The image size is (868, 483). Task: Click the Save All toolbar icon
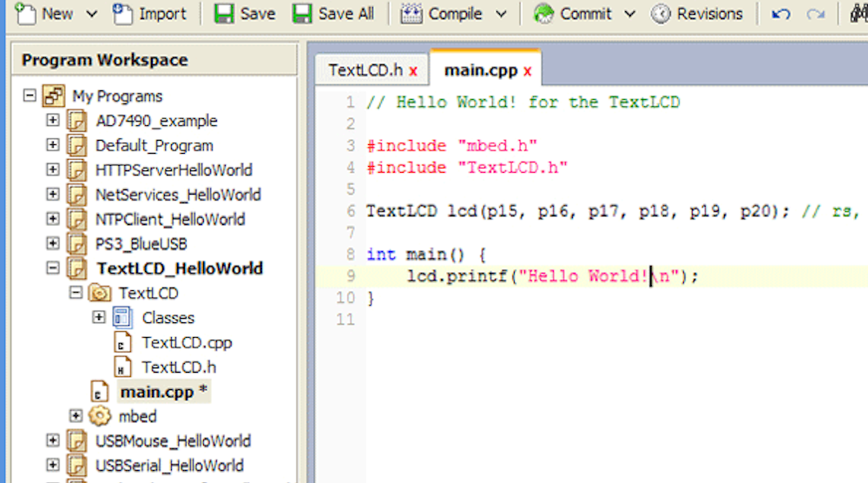pyautogui.click(x=302, y=14)
